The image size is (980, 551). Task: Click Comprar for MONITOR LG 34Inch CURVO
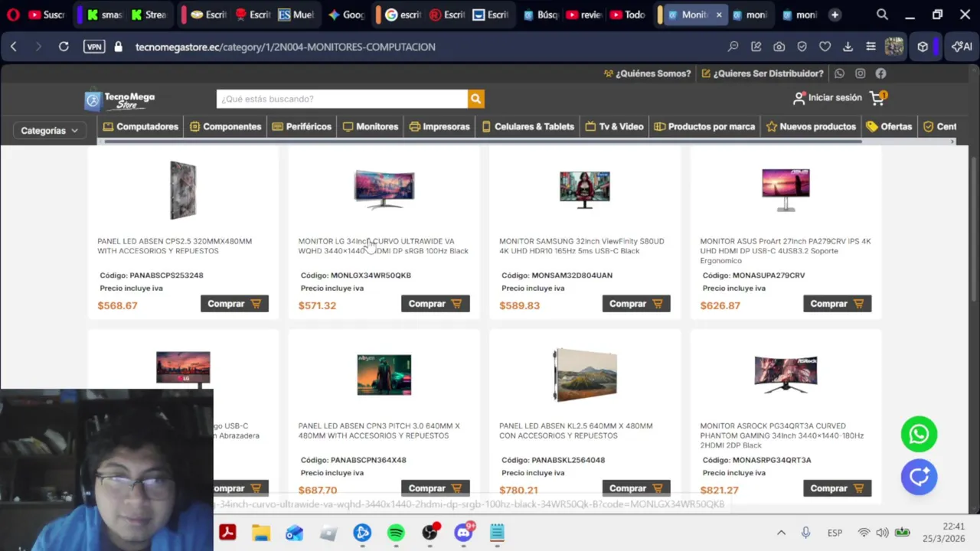(x=435, y=304)
